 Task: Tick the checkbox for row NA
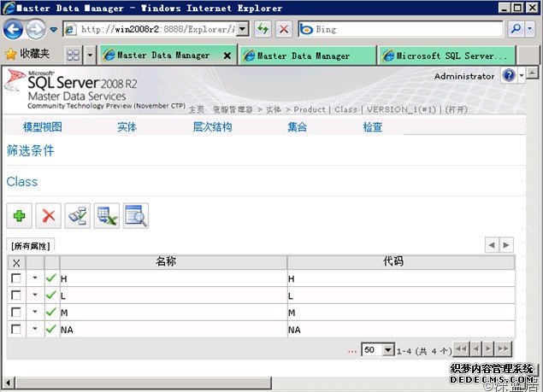click(x=16, y=329)
